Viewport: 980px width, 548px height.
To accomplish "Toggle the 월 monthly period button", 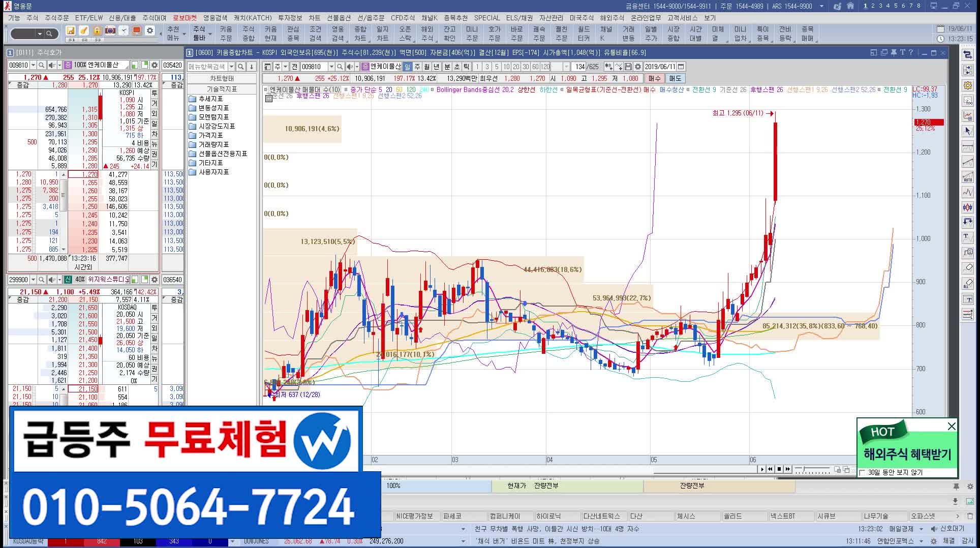I will (x=427, y=67).
